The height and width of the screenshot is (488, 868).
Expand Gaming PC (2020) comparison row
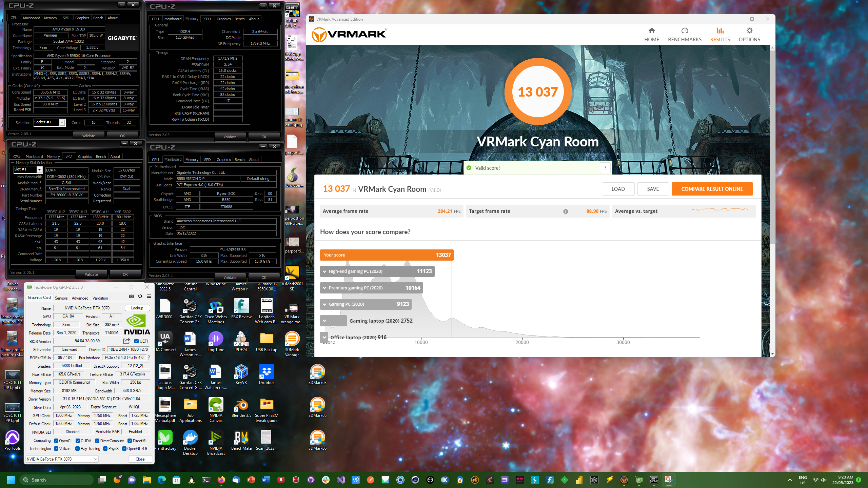click(324, 304)
